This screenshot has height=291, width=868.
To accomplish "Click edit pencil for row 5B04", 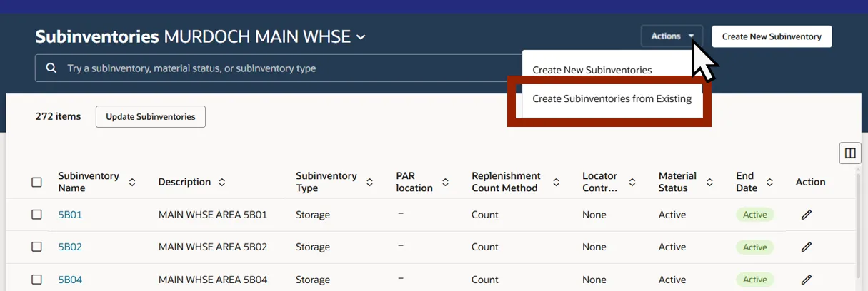I will pyautogui.click(x=807, y=280).
